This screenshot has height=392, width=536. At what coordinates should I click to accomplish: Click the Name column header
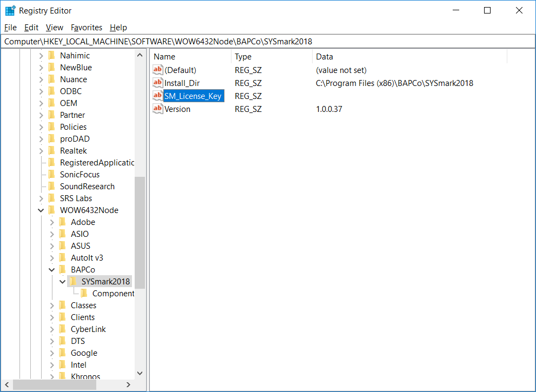[x=191, y=57]
